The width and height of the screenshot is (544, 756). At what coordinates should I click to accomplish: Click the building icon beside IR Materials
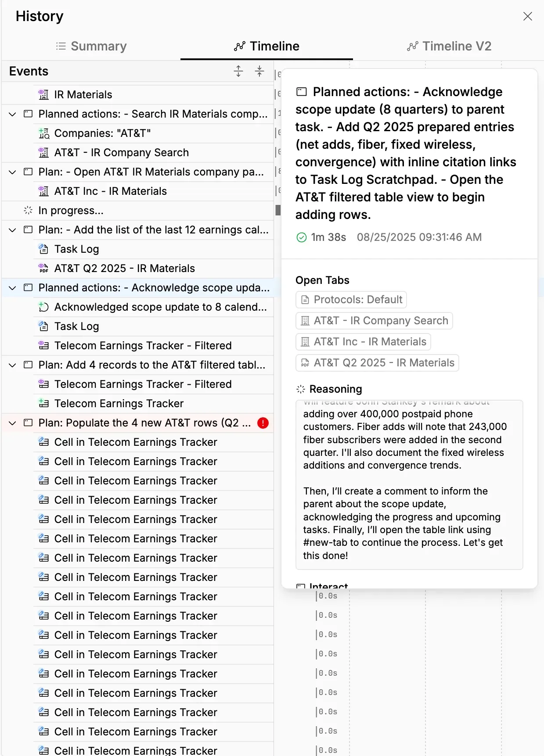point(43,95)
